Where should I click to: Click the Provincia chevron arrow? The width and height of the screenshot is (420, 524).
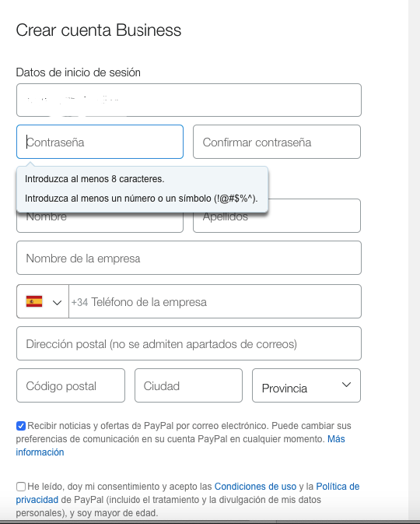(347, 385)
